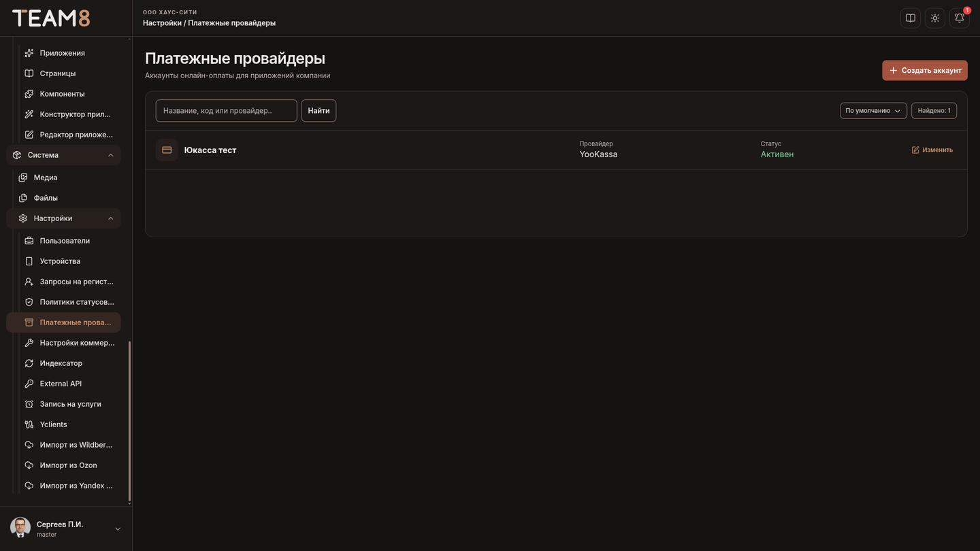980x551 pixels.
Task: Collapse the Настройки section chevron
Action: pyautogui.click(x=111, y=218)
